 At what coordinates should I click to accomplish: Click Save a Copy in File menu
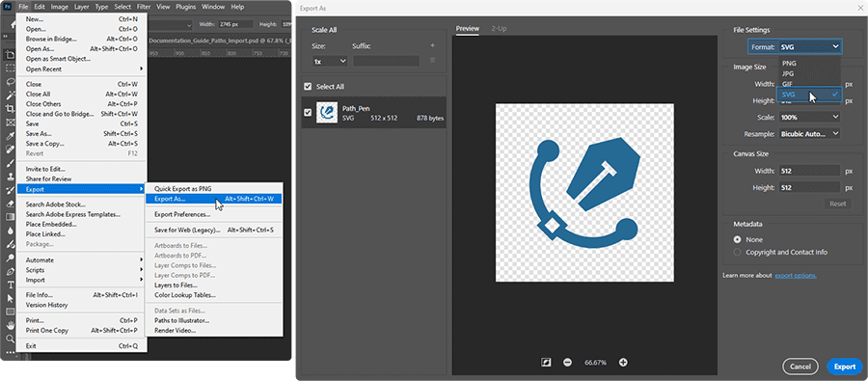click(x=82, y=144)
